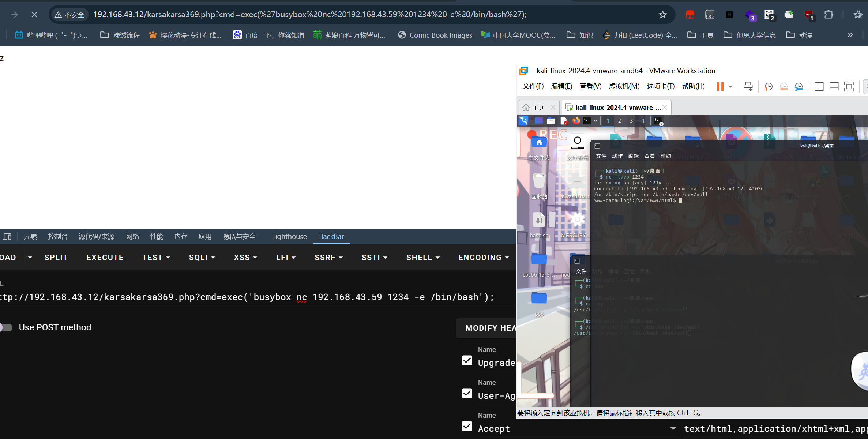868x439 pixels.
Task: Expand the SQLI dropdown in HackBar
Action: click(x=202, y=258)
